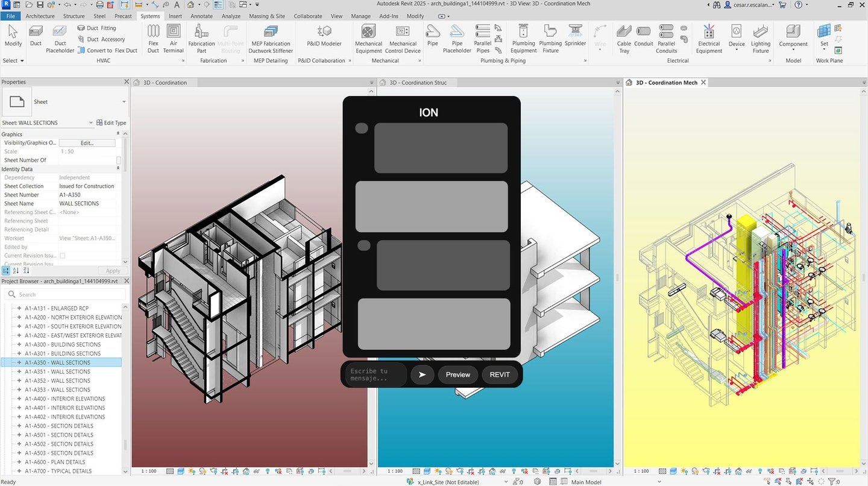
Task: Select the Parallel Conduits tool
Action: tap(666, 39)
